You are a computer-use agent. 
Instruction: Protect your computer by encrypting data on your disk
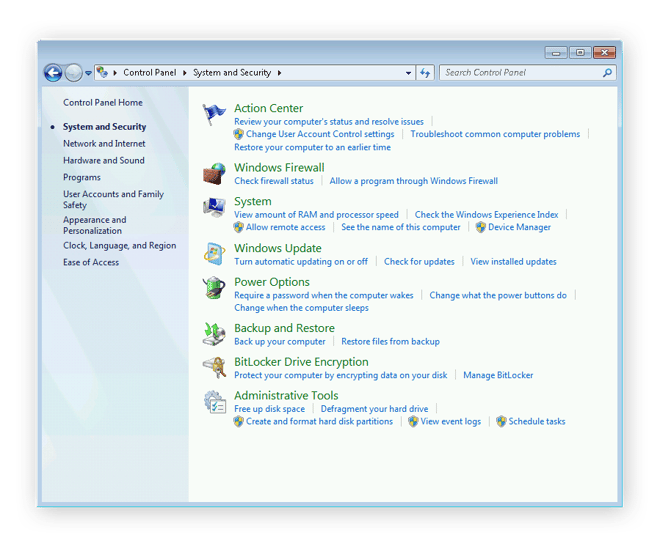tap(341, 375)
